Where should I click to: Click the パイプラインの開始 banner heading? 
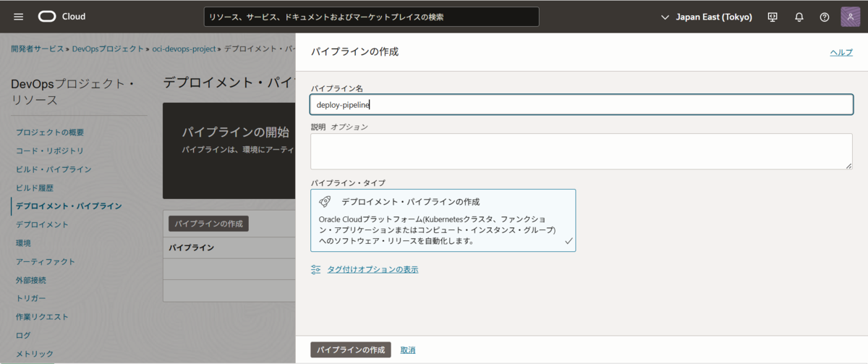pyautogui.click(x=235, y=132)
